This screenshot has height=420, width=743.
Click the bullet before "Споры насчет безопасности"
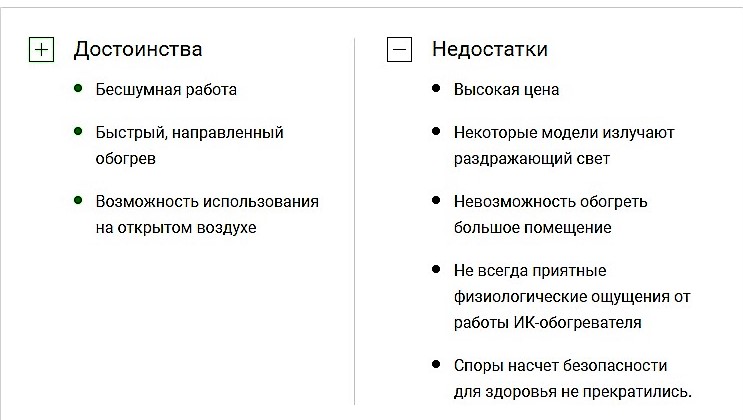tap(436, 364)
